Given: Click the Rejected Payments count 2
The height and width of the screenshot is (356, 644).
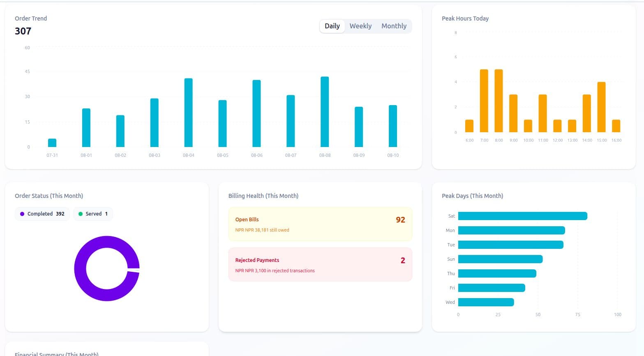Looking at the screenshot, I should [x=403, y=260].
